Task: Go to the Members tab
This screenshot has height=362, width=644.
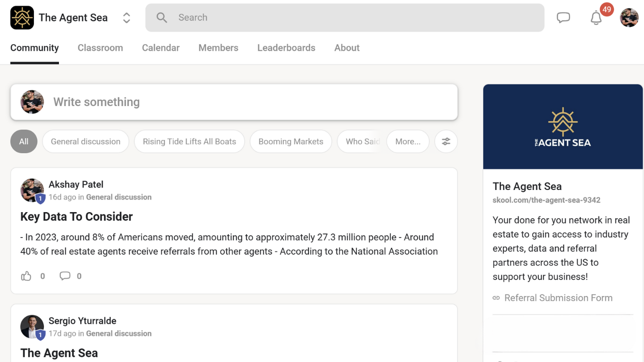Action: click(x=218, y=48)
